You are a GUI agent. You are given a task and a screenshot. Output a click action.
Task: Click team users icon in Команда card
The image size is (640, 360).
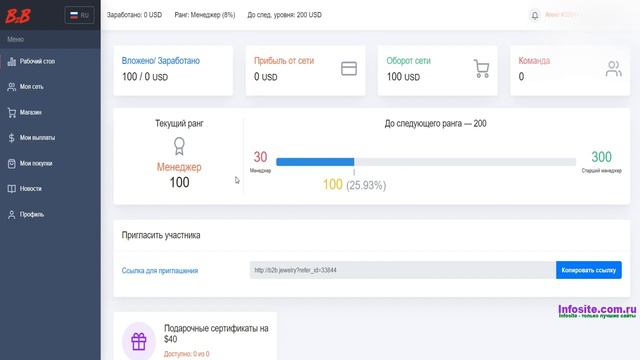[x=613, y=69]
